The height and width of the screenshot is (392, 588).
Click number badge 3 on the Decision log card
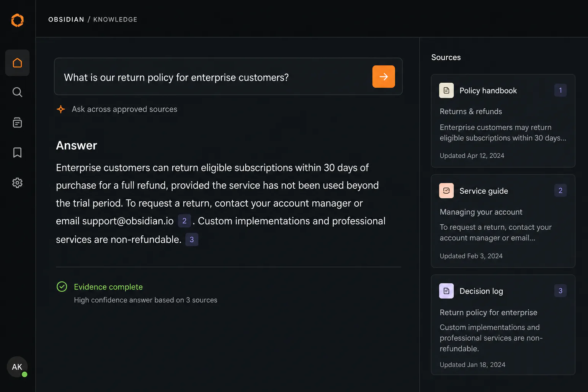560,291
